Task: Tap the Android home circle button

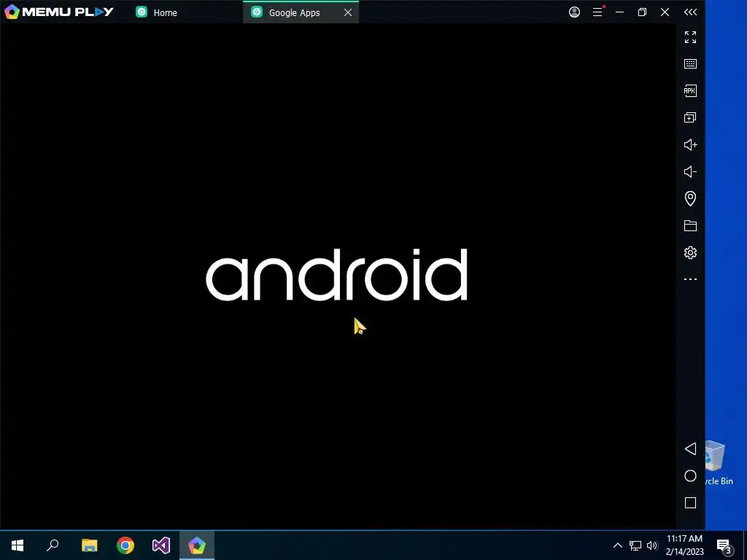Action: [690, 475]
